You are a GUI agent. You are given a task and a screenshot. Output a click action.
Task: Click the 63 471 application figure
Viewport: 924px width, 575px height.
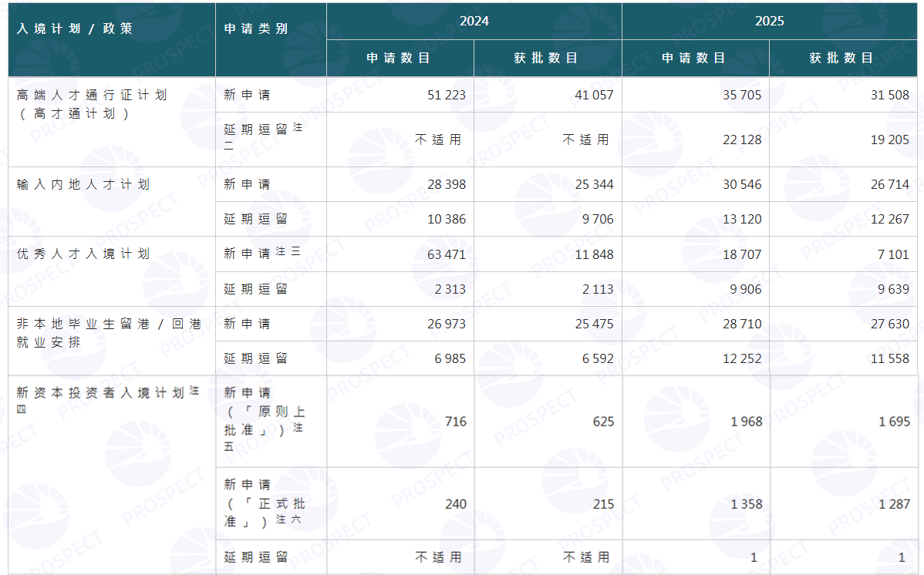point(446,254)
